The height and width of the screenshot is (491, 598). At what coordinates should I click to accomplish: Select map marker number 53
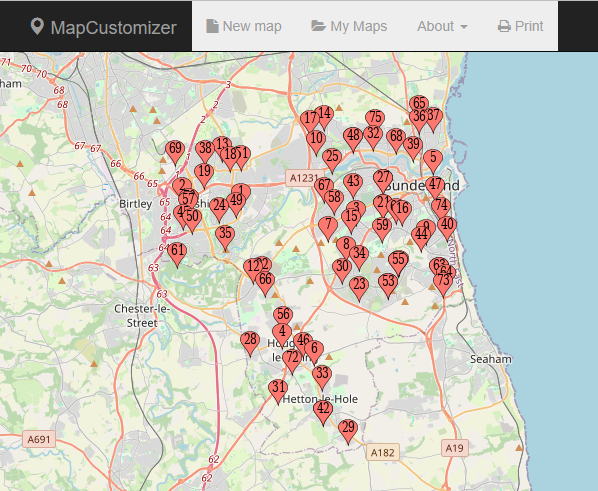[388, 283]
